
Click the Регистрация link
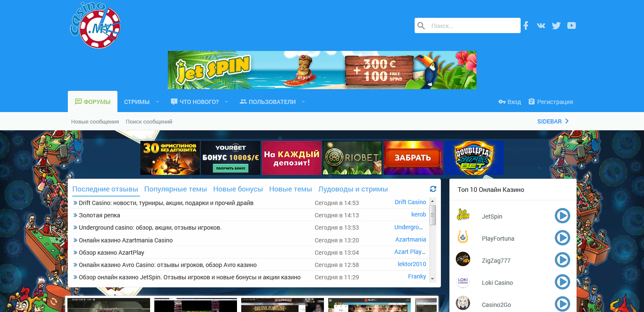[x=555, y=102]
